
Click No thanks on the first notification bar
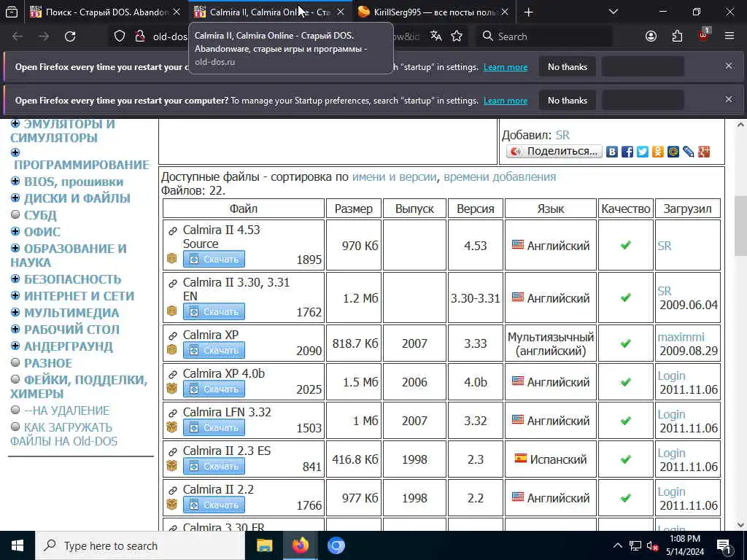(568, 67)
